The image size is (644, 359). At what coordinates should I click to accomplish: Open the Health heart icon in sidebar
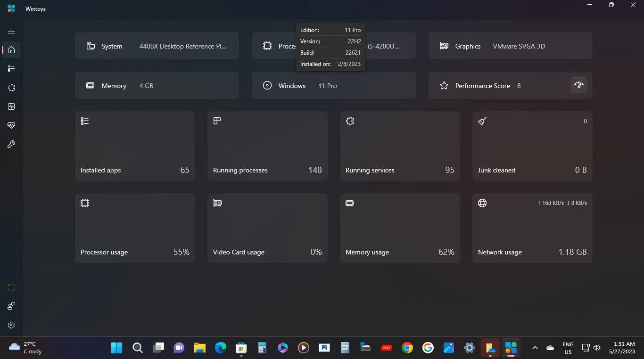click(x=11, y=125)
